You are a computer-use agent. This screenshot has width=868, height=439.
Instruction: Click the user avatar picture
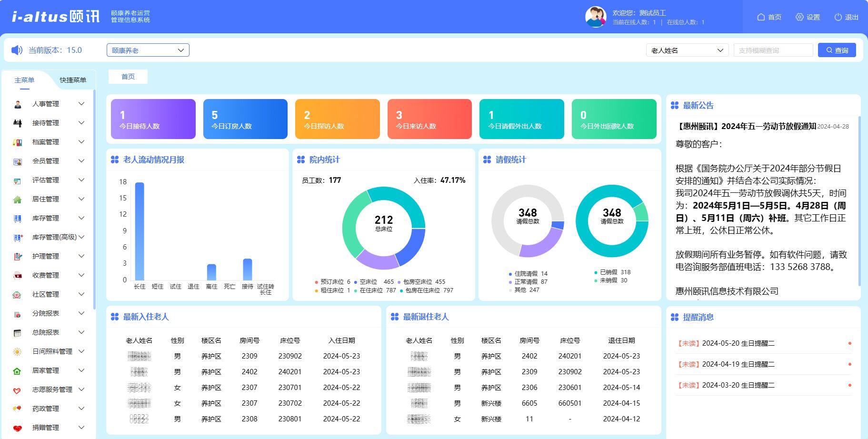pyautogui.click(x=595, y=17)
